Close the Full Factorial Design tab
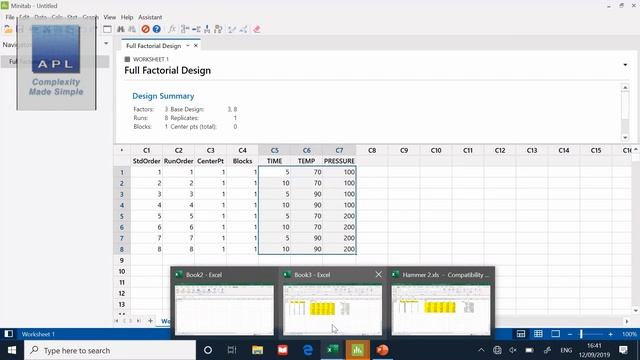The width and height of the screenshot is (640, 360). pyautogui.click(x=196, y=46)
